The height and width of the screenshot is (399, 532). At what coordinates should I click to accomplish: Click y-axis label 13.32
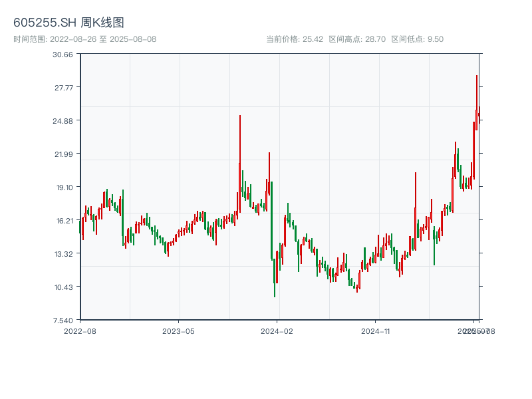pyautogui.click(x=64, y=254)
